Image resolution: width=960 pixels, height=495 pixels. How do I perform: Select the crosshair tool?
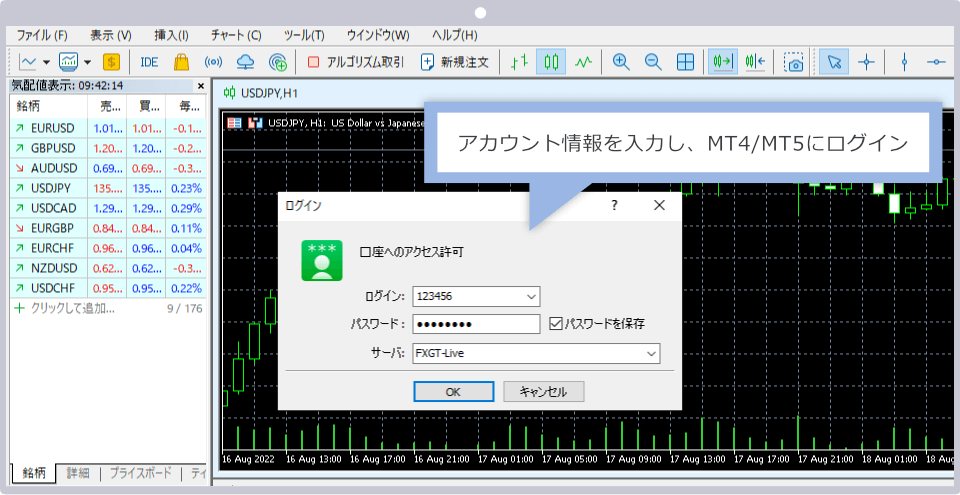866,62
